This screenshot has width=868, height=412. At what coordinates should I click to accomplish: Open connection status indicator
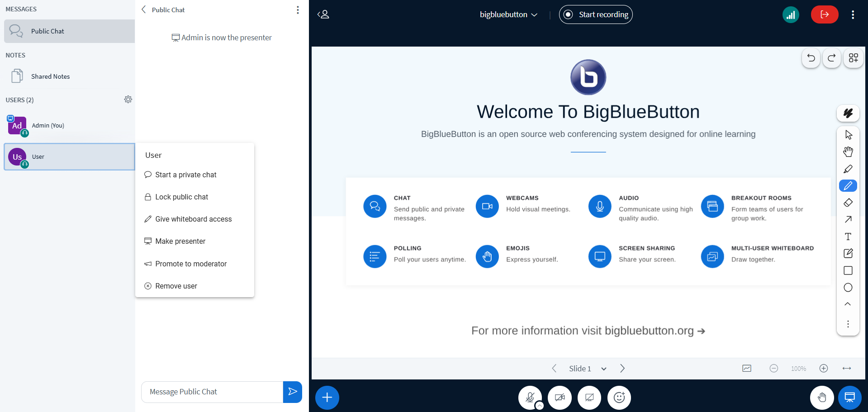tap(791, 14)
